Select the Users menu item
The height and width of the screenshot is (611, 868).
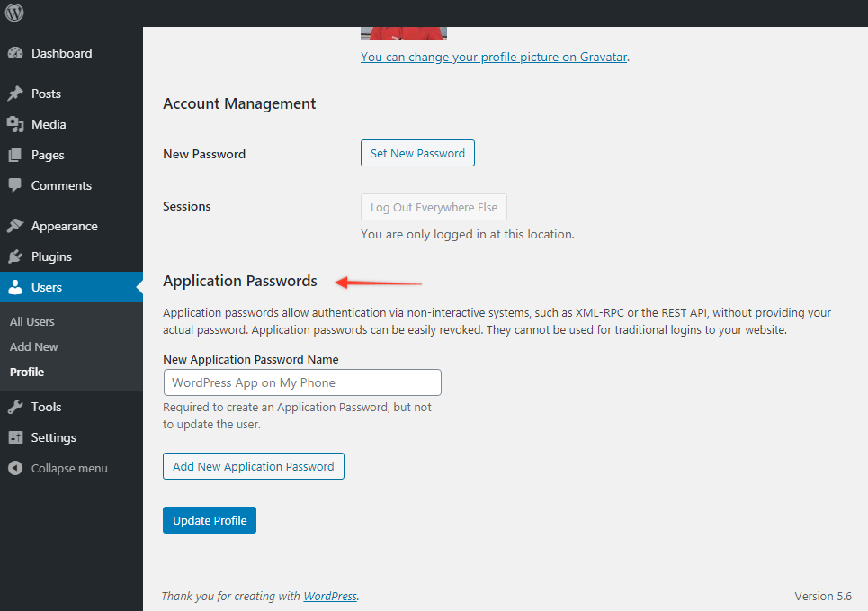click(71, 287)
